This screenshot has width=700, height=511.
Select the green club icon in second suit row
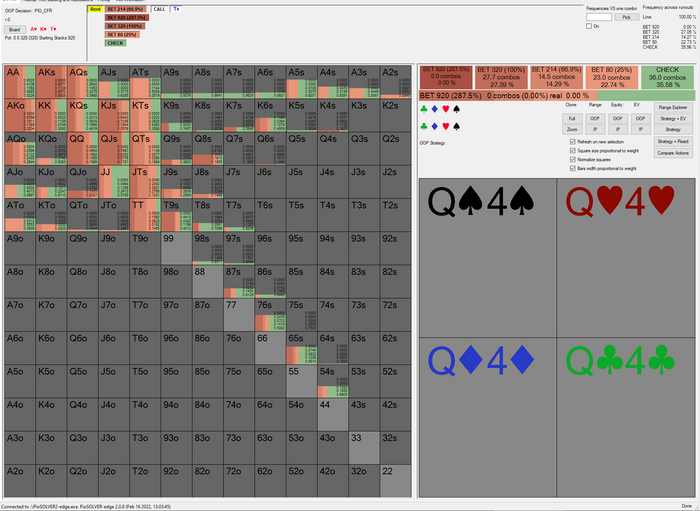(x=424, y=127)
